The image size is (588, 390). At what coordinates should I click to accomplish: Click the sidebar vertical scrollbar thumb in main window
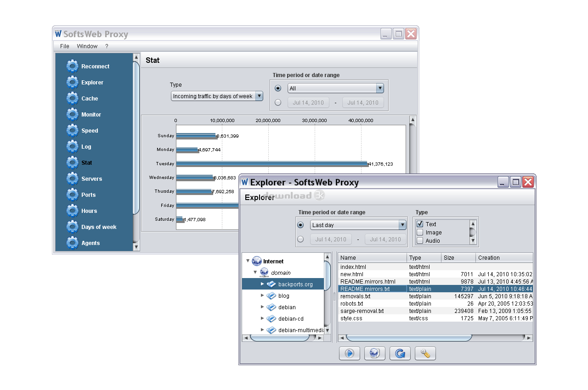point(136,138)
